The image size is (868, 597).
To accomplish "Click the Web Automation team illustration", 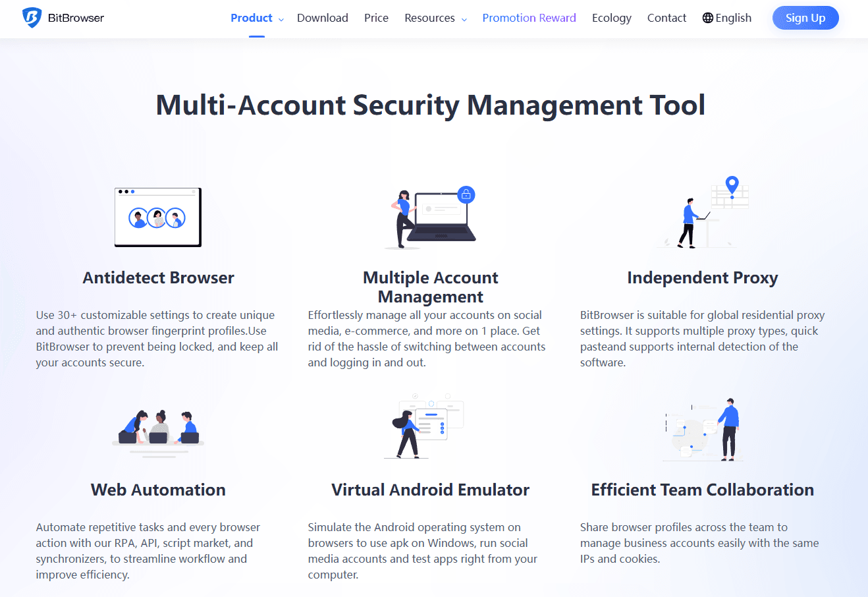I will tap(158, 433).
